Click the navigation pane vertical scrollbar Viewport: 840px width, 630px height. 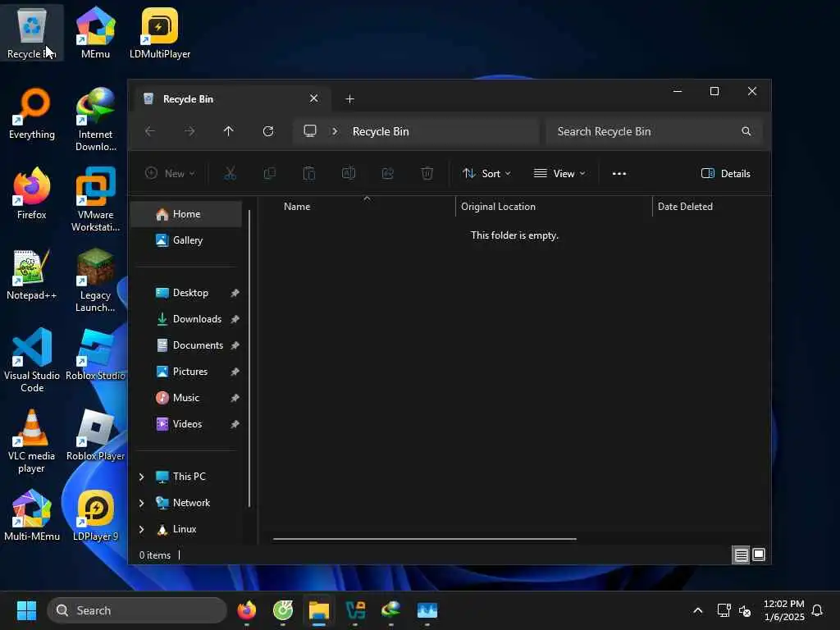pyautogui.click(x=249, y=358)
